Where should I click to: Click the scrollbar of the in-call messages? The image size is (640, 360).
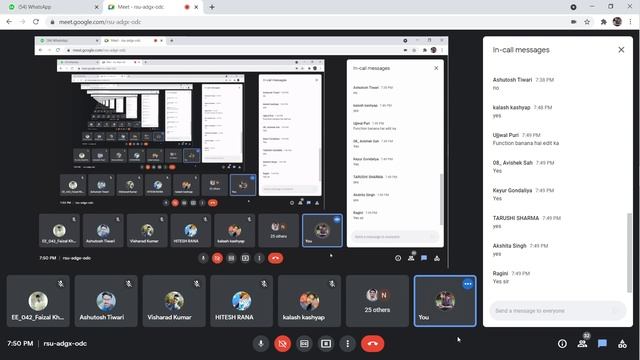pos(629,252)
